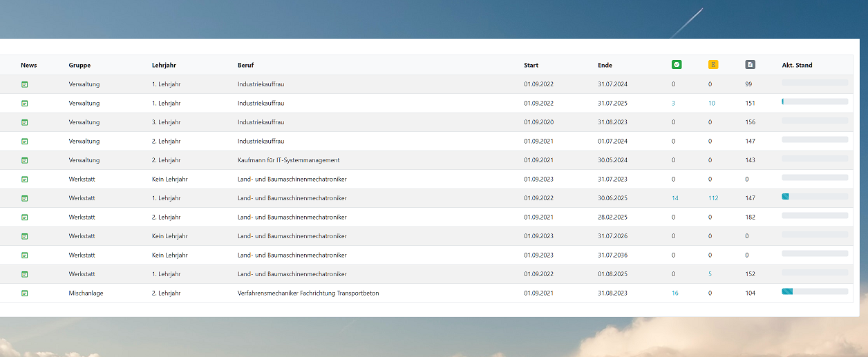Open news icon for row ending 28.02.2025

point(25,217)
